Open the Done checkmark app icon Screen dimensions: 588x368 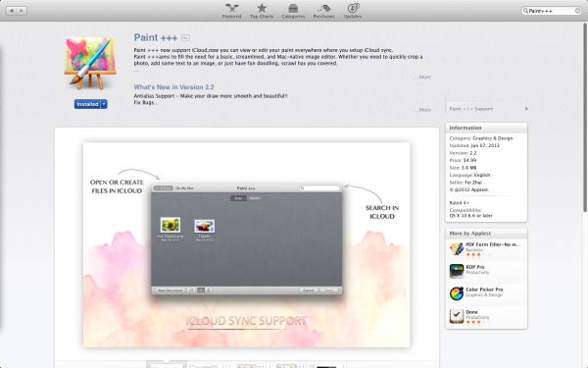point(457,316)
